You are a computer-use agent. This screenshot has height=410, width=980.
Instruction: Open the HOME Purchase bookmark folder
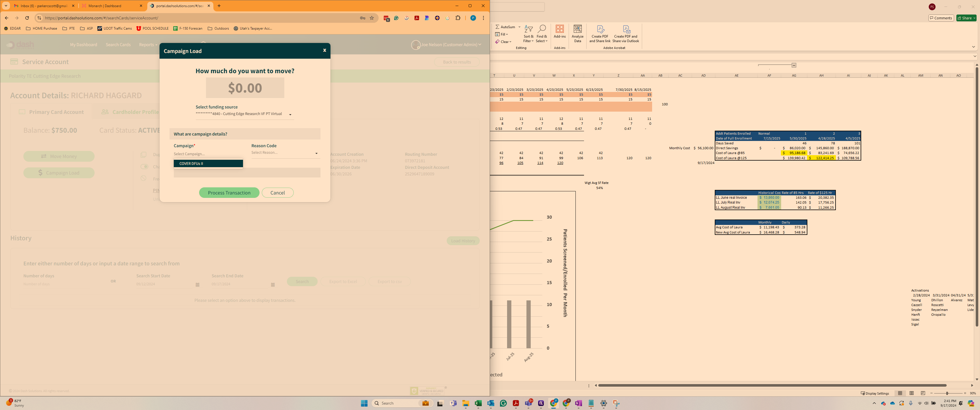click(42, 28)
